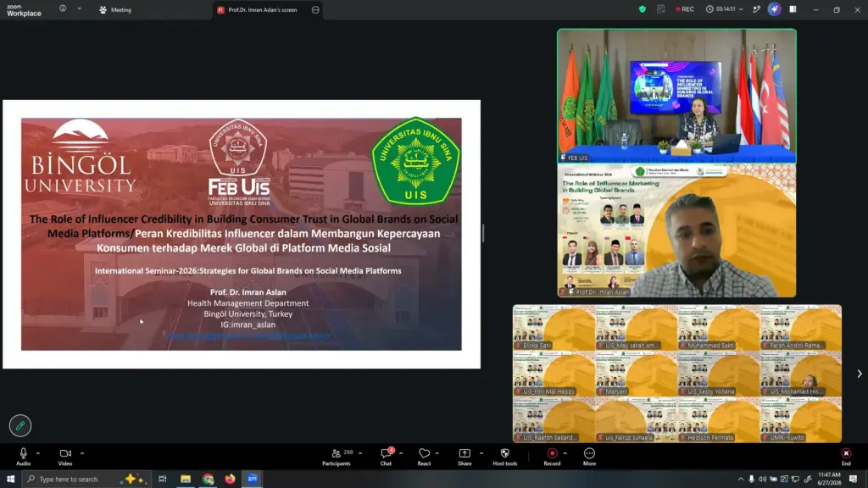
Task: Select the Muhammad Sakti participant tile
Action: click(x=719, y=328)
